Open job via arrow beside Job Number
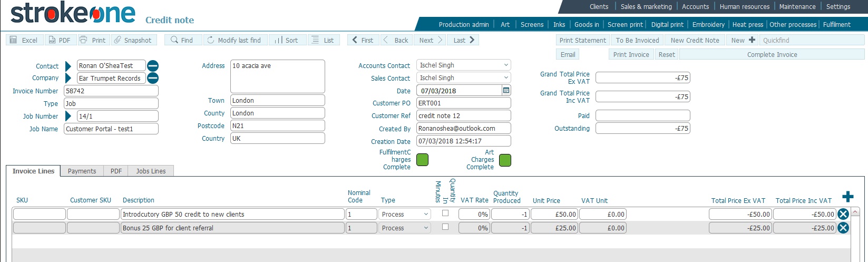Screen dimensions: 868x262 pos(68,116)
